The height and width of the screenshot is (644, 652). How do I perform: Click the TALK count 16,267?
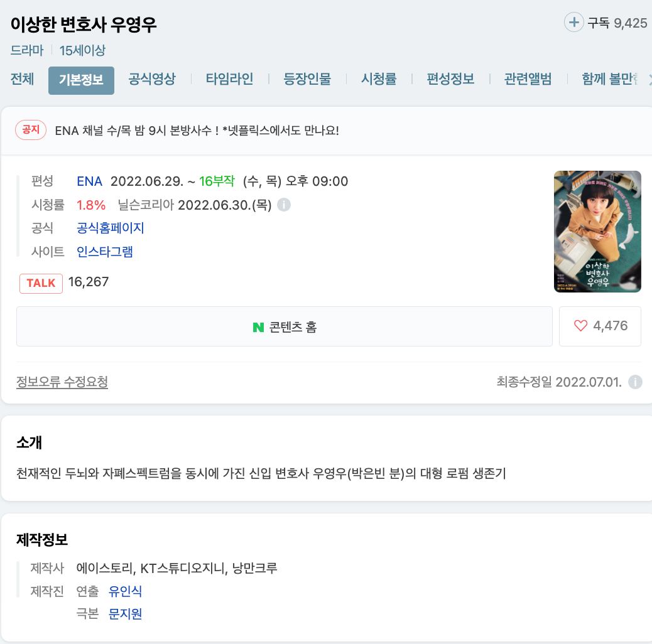pyautogui.click(x=89, y=282)
